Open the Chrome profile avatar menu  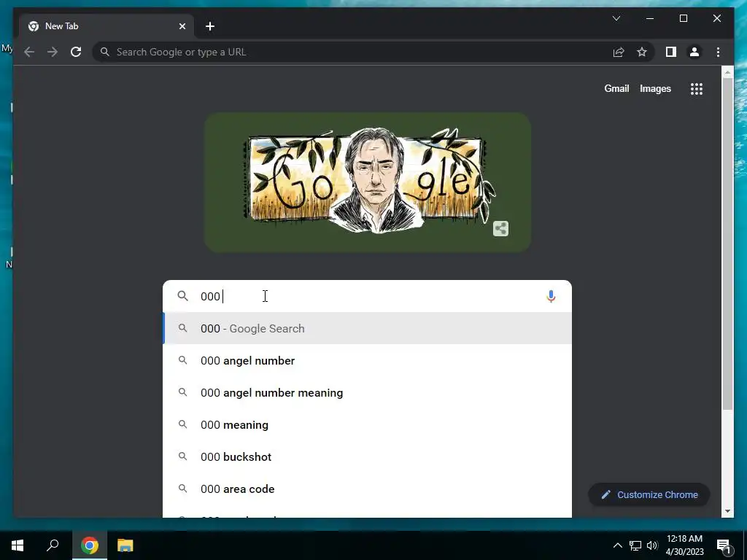[x=694, y=52]
